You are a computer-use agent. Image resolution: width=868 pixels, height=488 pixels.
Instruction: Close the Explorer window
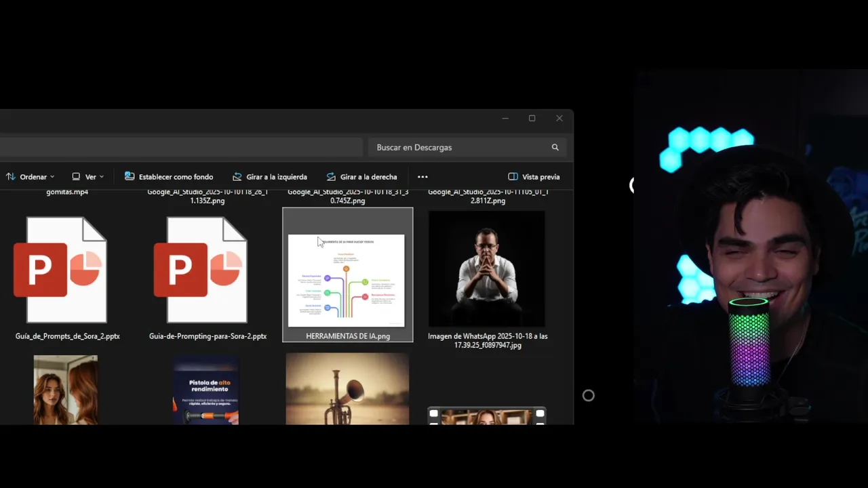[x=559, y=118]
